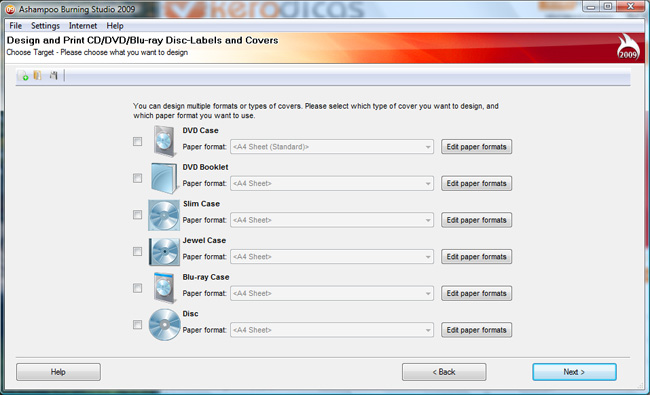
Task: Click the Disc heading text
Action: click(x=190, y=314)
